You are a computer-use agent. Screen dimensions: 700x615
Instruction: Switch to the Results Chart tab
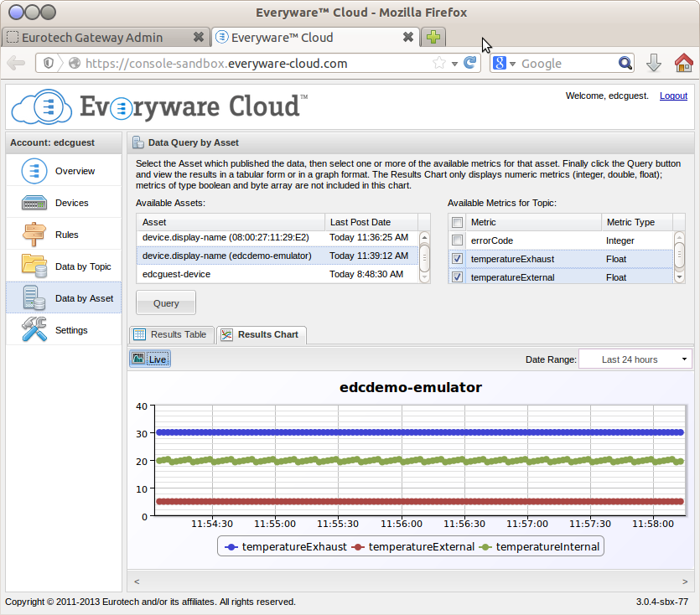(262, 334)
